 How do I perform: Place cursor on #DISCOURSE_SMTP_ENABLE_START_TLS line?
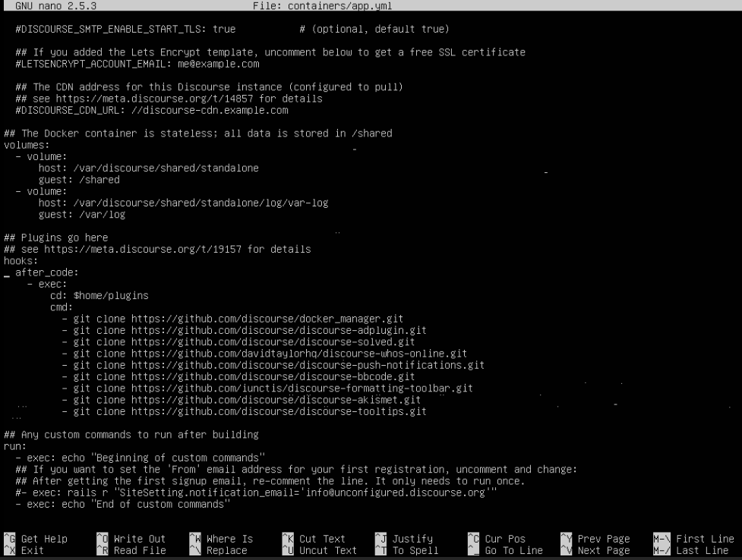coord(232,29)
